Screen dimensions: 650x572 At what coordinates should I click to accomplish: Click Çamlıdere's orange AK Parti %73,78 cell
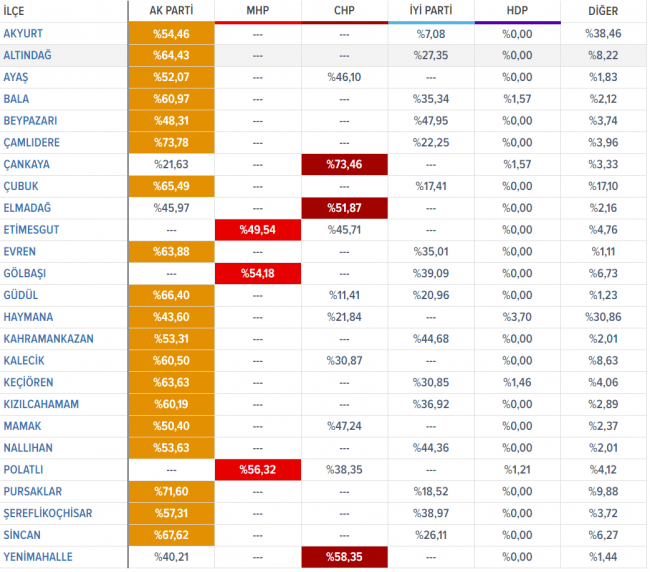click(172, 143)
